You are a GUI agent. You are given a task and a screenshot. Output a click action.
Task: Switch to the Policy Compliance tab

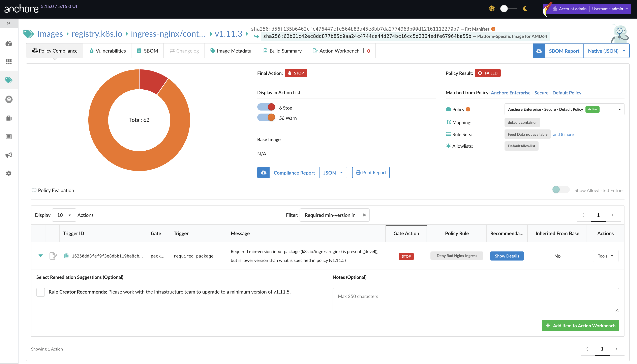click(x=55, y=51)
